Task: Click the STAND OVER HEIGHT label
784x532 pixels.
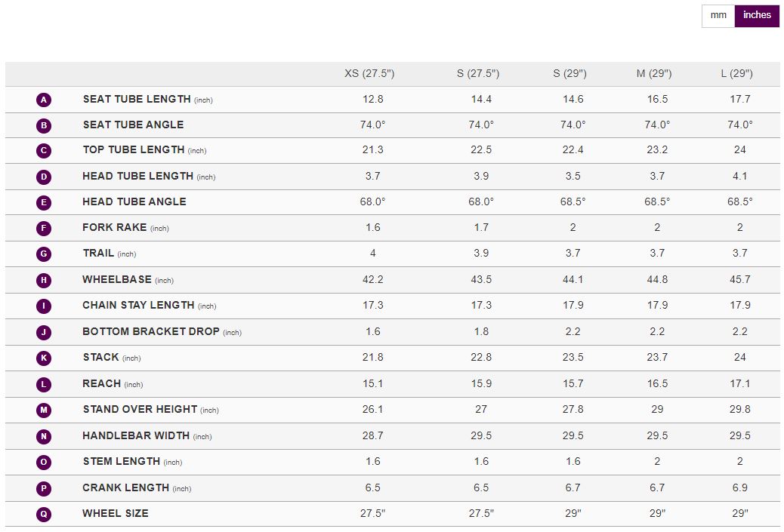Action: pyautogui.click(x=140, y=410)
